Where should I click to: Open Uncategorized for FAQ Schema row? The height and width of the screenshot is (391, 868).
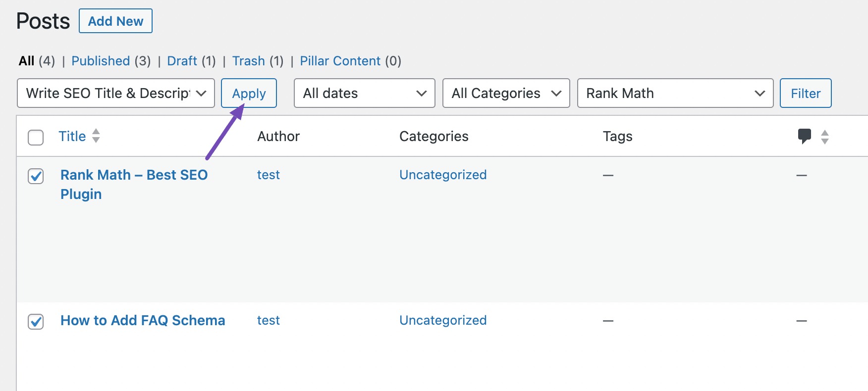pos(443,320)
